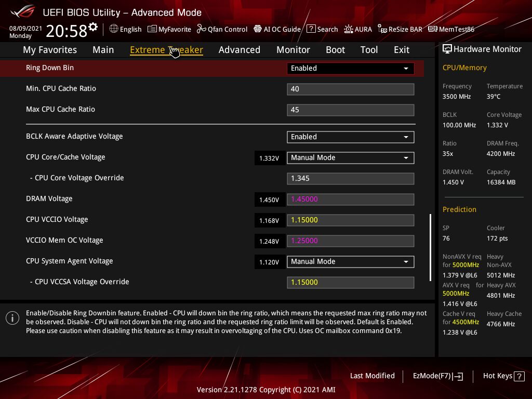Image resolution: width=532 pixels, height=399 pixels.
Task: Open Qfan Control fan icon
Action: pyautogui.click(x=201, y=29)
